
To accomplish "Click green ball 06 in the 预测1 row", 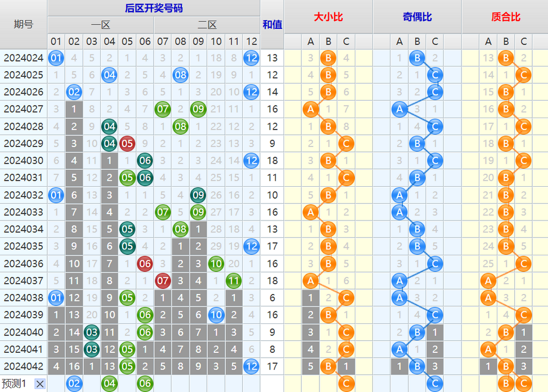I will click(145, 384).
